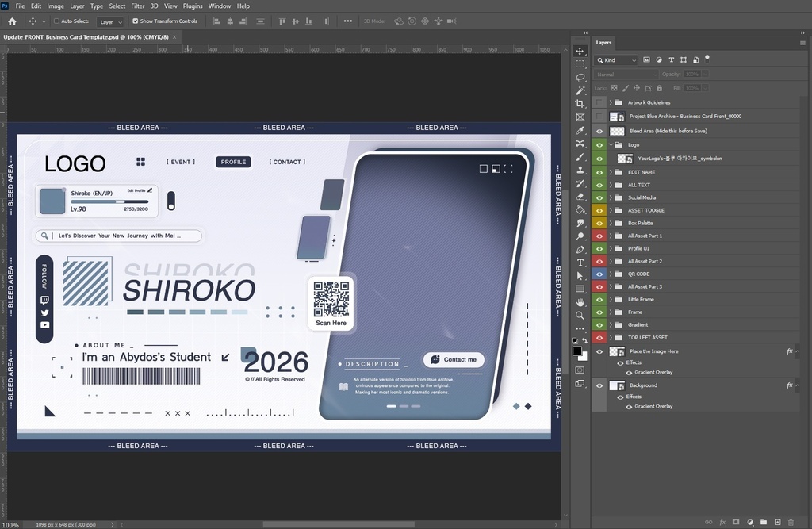Toggle the layer filter on/off switch

tap(707, 59)
